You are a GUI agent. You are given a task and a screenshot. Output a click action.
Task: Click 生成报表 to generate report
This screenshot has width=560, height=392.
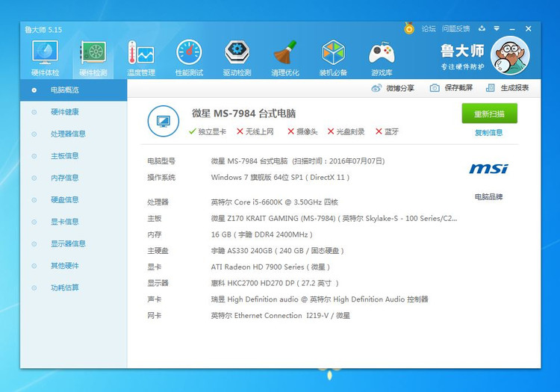507,88
